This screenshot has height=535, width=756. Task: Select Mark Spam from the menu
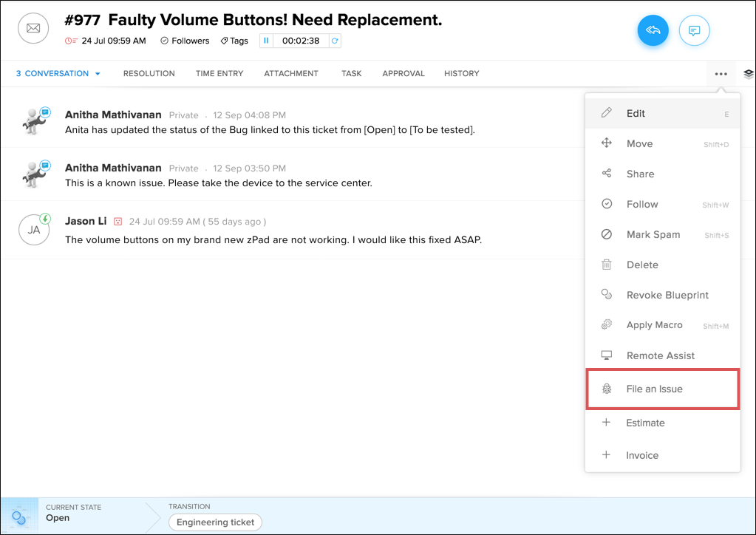tap(653, 234)
